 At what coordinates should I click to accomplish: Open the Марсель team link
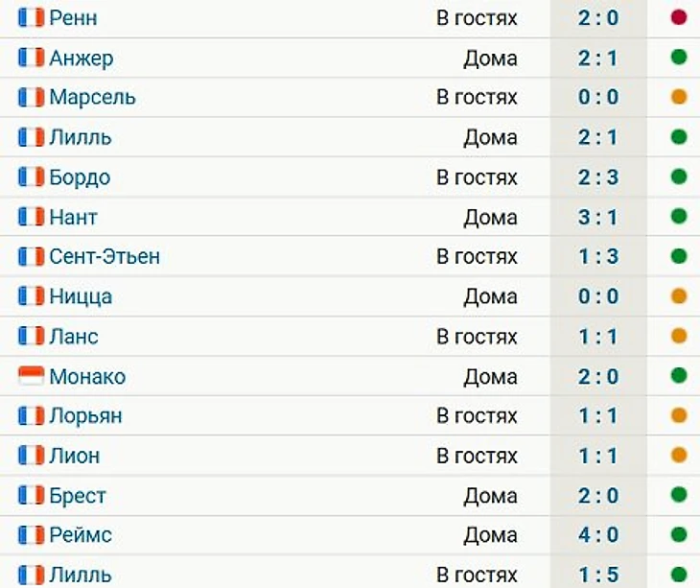(x=92, y=97)
